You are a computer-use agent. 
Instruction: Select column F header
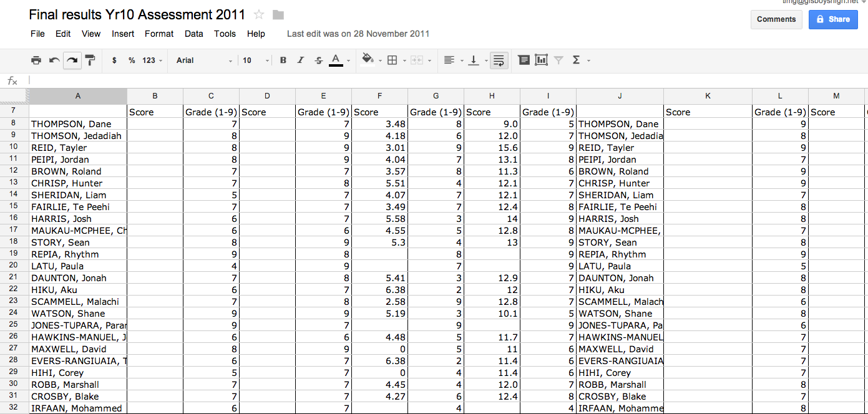coord(379,96)
